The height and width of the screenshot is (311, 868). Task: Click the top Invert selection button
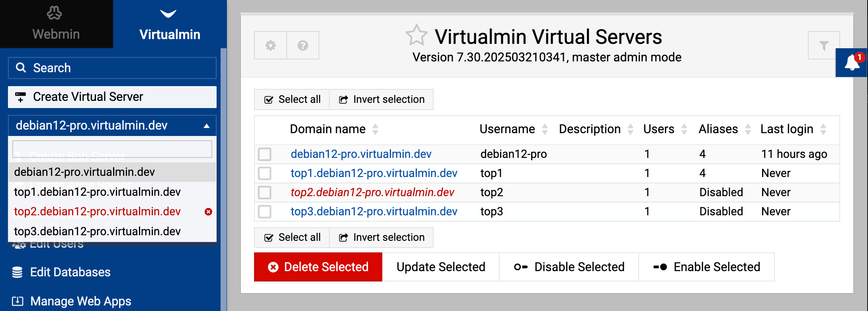pyautogui.click(x=381, y=99)
